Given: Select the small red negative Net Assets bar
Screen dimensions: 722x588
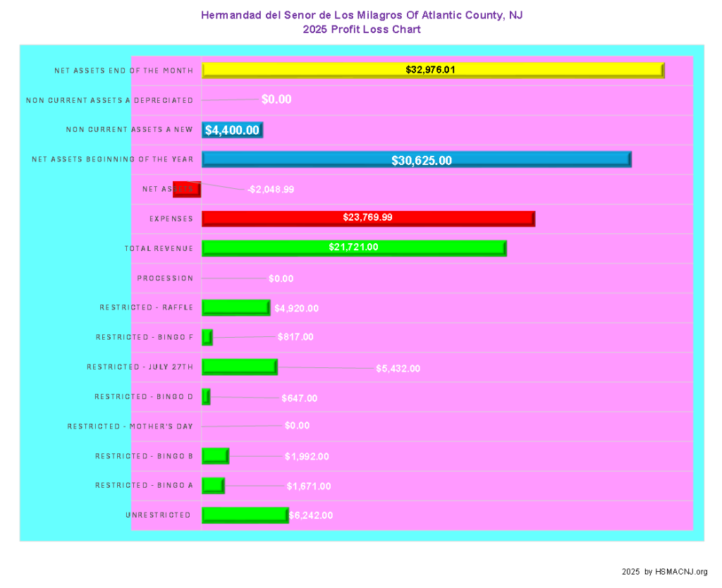Looking at the screenshot, I should tap(187, 190).
